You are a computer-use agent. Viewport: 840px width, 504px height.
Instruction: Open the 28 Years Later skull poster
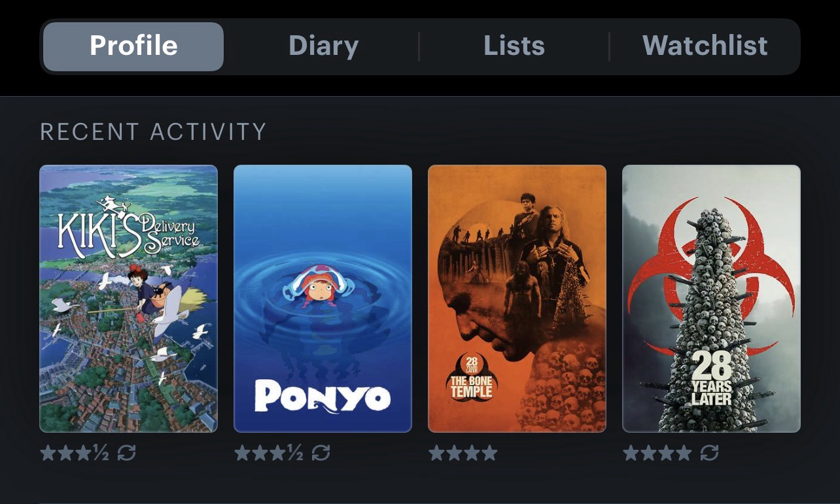(x=712, y=299)
